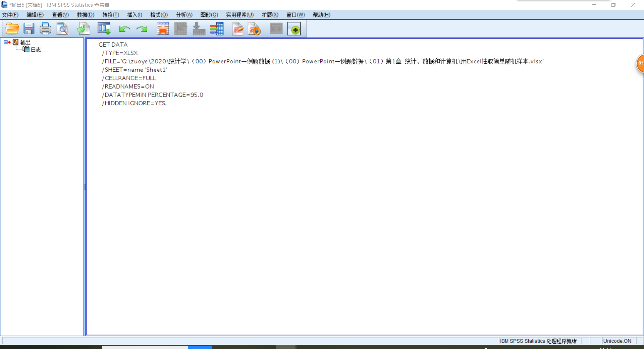This screenshot has width=644, height=349.
Task: Click the /CELLRANGE=FULL line
Action: click(x=129, y=78)
